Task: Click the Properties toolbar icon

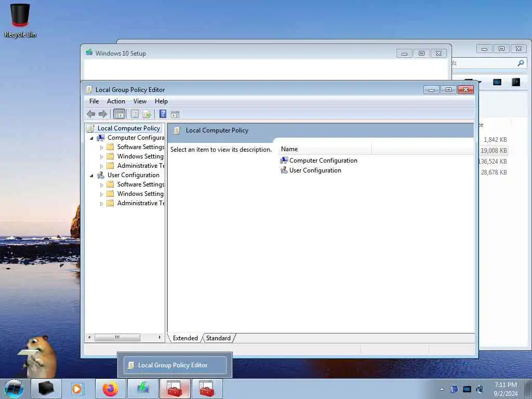Action: point(135,114)
